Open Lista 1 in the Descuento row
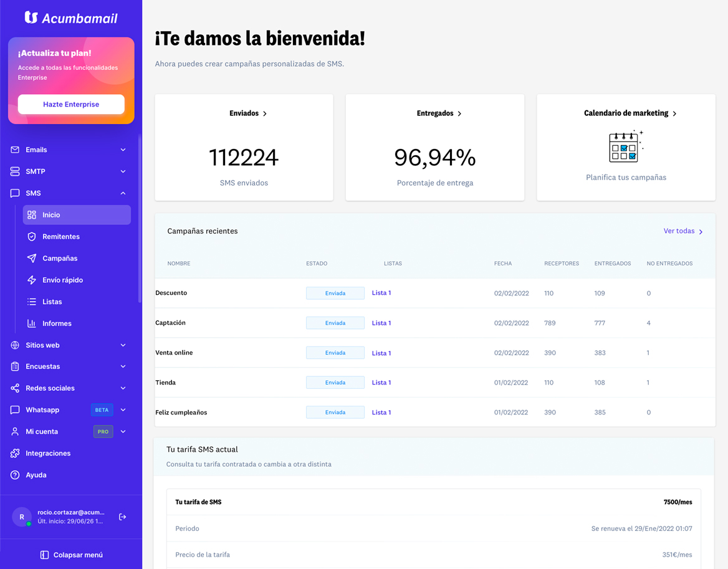728x569 pixels. [381, 293]
